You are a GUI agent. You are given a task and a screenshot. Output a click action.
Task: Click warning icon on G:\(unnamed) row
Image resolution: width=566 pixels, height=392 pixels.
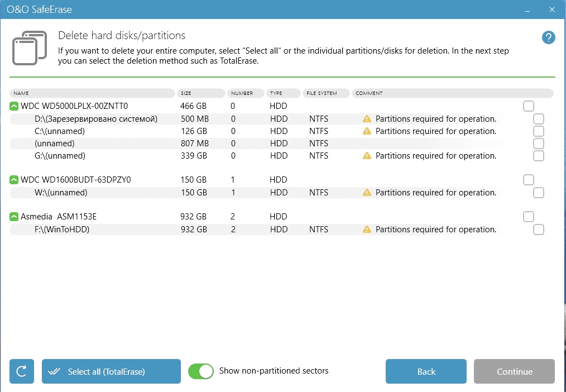[x=367, y=156]
